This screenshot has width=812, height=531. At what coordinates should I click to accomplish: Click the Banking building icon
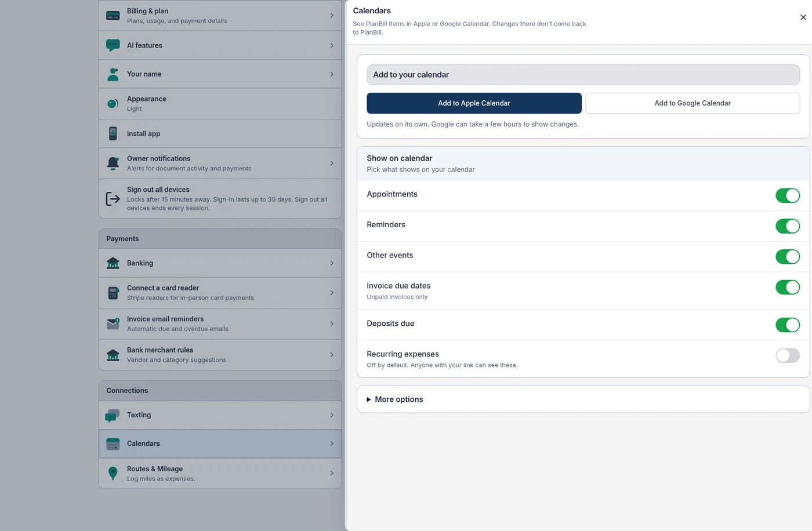click(113, 263)
